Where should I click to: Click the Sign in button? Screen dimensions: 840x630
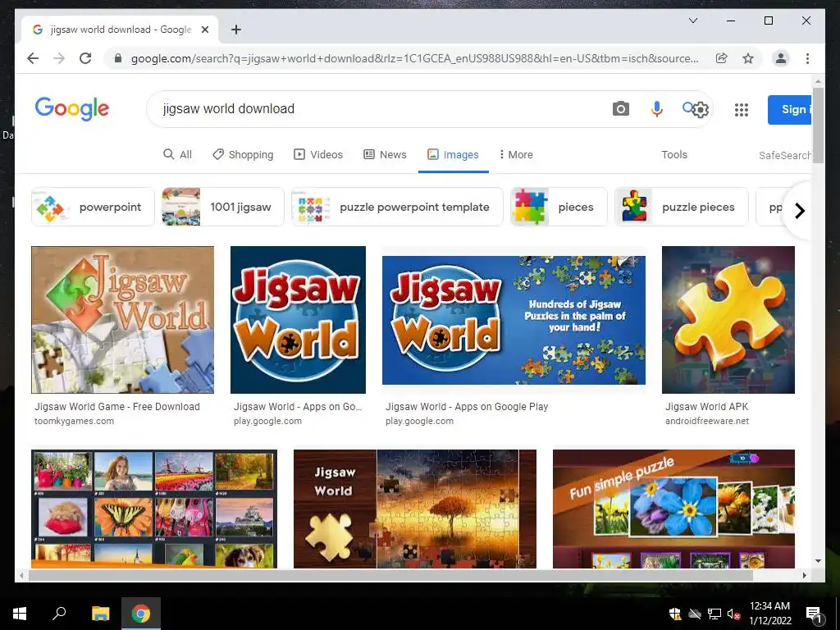coord(789,109)
